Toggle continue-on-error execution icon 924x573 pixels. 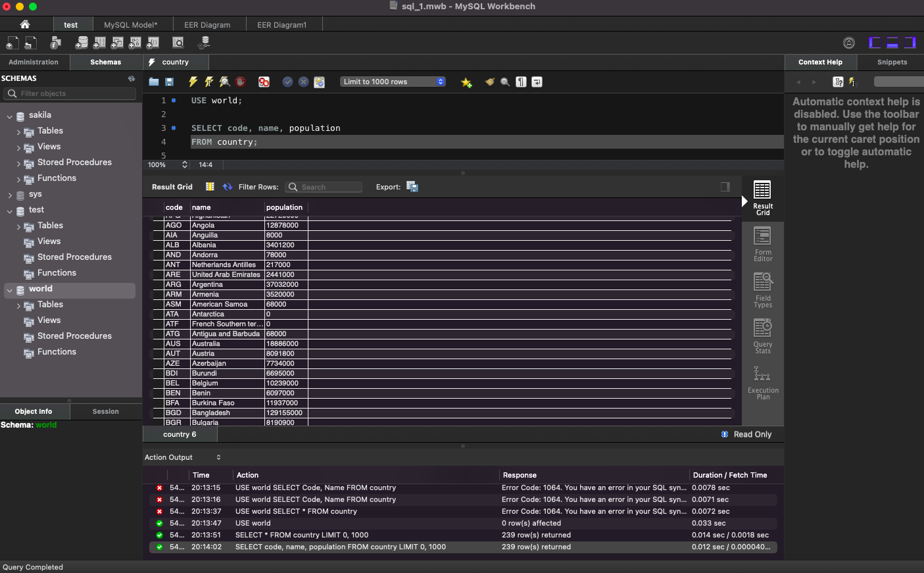pyautogui.click(x=264, y=82)
